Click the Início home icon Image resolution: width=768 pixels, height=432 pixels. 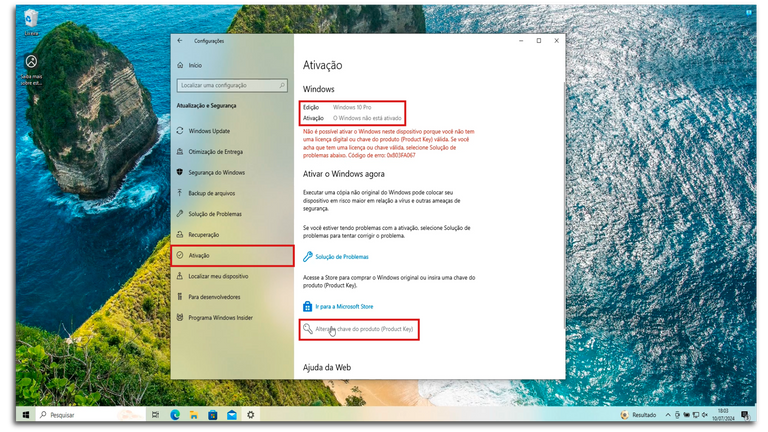(x=180, y=65)
